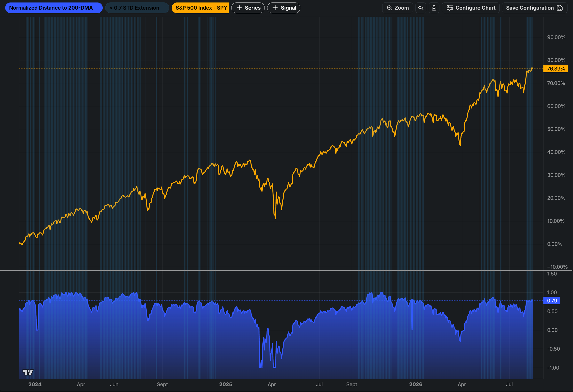The width and height of the screenshot is (573, 392).
Task: Add a new Signal
Action: pos(284,8)
